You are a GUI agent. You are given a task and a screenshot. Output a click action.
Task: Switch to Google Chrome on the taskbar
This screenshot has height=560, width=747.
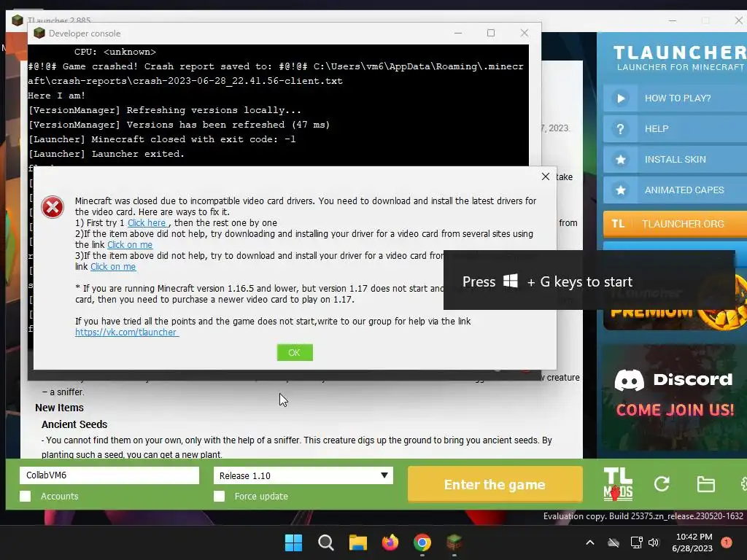pos(422,542)
